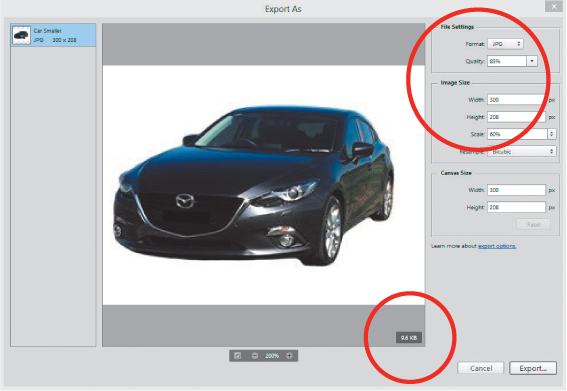Viewport: 567px width, 391px height.
Task: Click the Canvas Size Width field
Action: pyautogui.click(x=516, y=190)
